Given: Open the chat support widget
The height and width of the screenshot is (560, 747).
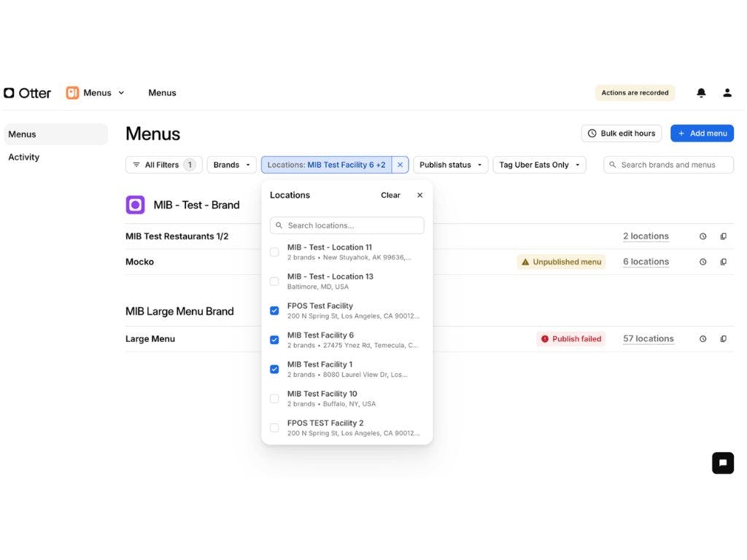Looking at the screenshot, I should point(723,463).
